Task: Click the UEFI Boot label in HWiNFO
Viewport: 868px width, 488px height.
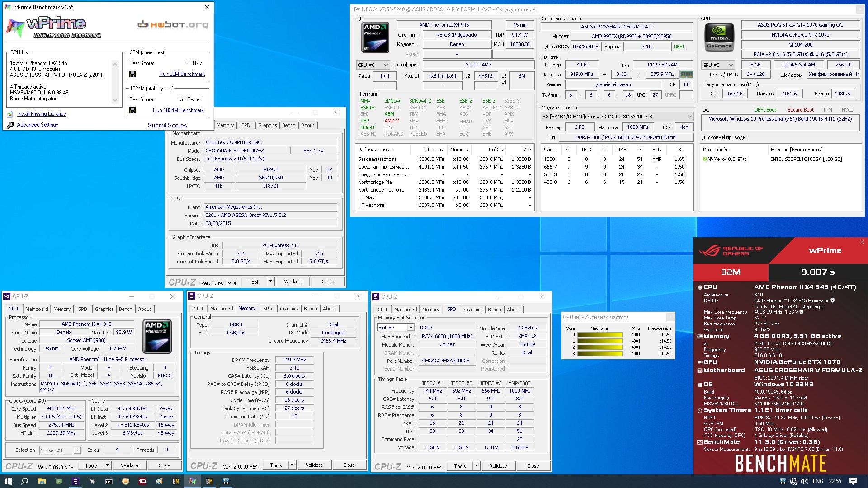Action: point(765,110)
